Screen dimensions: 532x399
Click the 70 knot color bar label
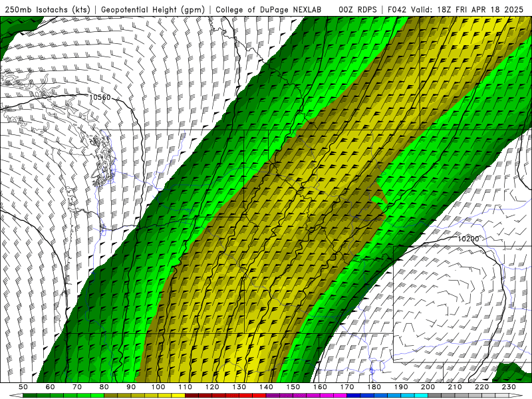[x=77, y=387]
